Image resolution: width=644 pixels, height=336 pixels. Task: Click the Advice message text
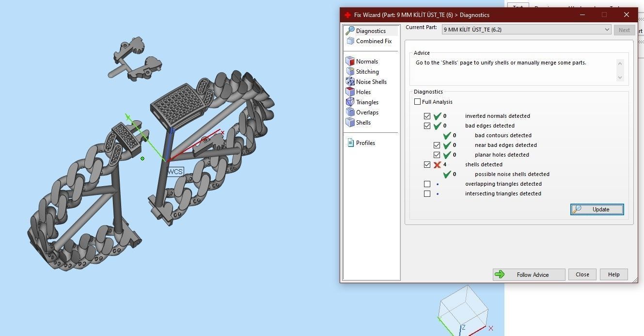(x=501, y=63)
